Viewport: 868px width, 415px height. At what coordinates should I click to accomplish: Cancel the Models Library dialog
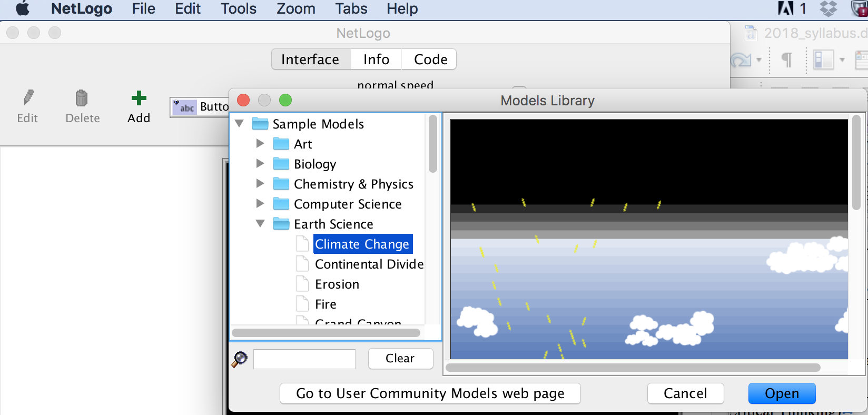coord(685,393)
